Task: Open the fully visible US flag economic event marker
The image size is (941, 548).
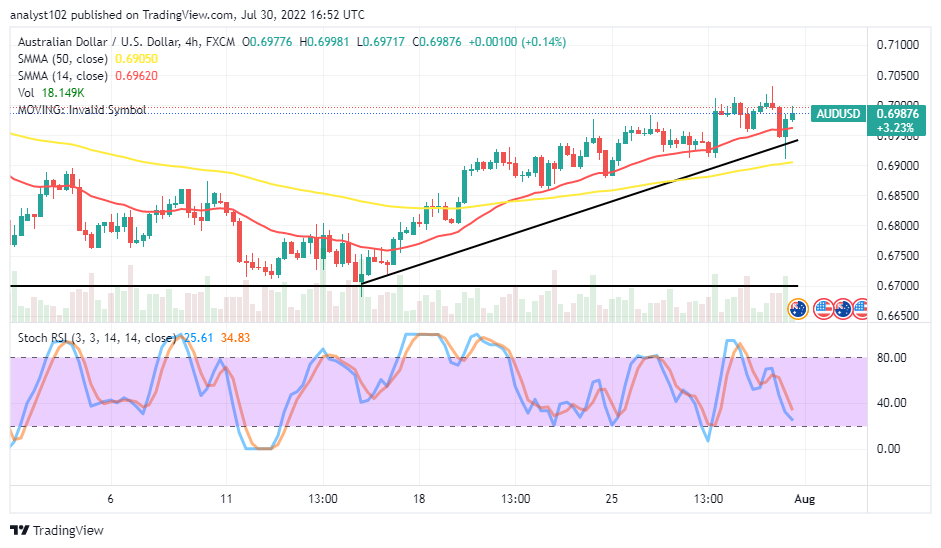Action: [823, 309]
